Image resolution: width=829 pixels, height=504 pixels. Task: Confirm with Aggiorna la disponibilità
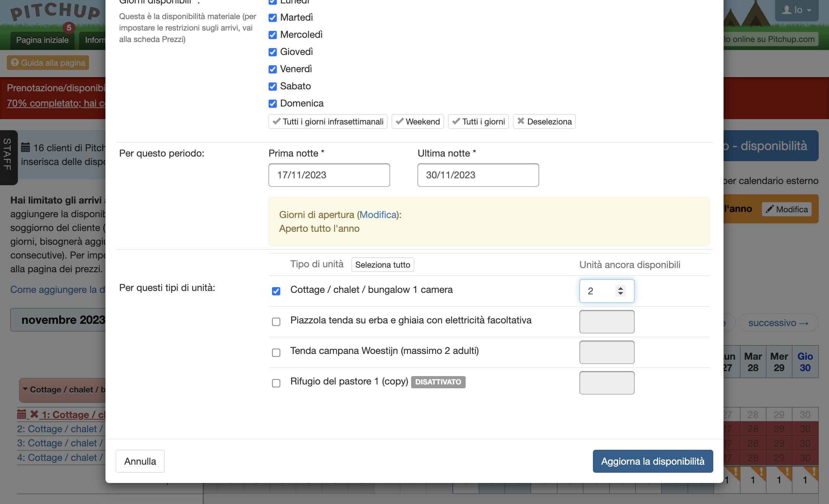[653, 461]
